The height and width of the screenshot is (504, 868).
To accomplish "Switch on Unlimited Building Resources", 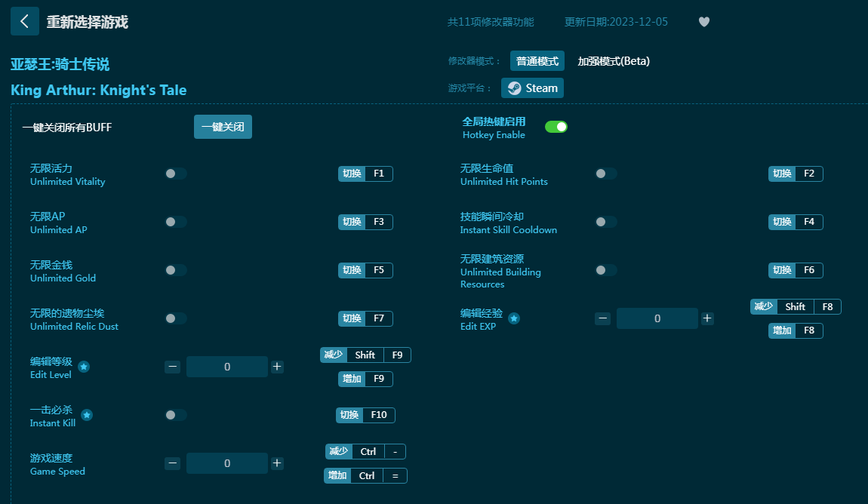I will click(x=605, y=270).
